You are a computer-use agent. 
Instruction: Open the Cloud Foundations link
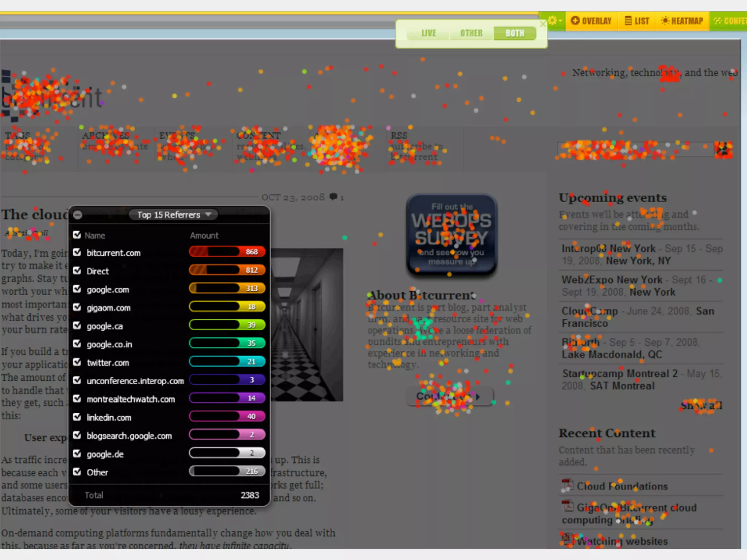point(622,486)
